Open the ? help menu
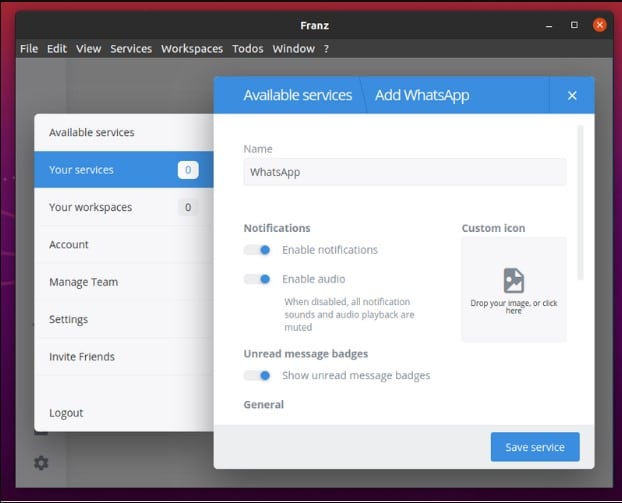 coord(326,48)
